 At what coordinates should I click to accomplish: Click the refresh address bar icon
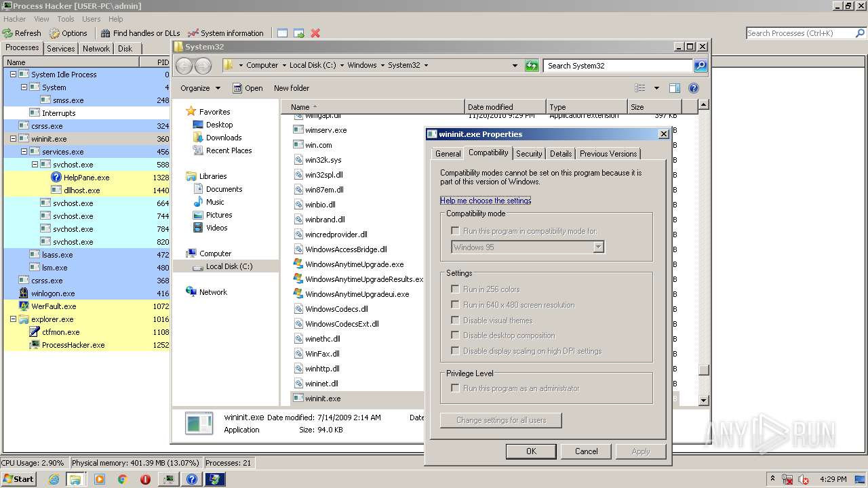[532, 66]
